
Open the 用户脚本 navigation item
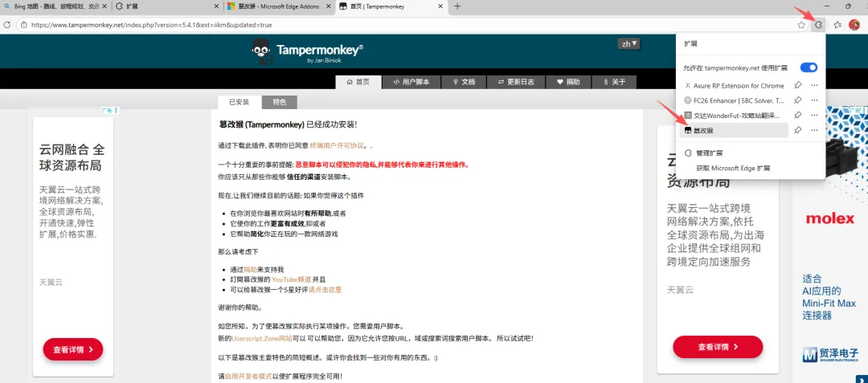click(411, 82)
